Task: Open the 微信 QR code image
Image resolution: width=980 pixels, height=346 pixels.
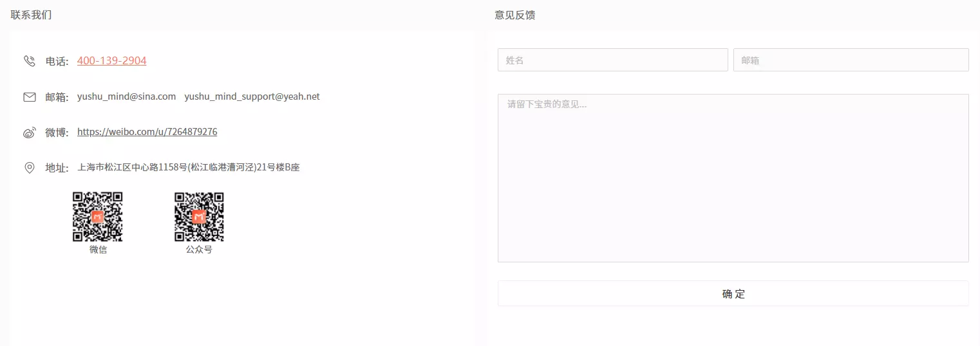Action: [98, 217]
